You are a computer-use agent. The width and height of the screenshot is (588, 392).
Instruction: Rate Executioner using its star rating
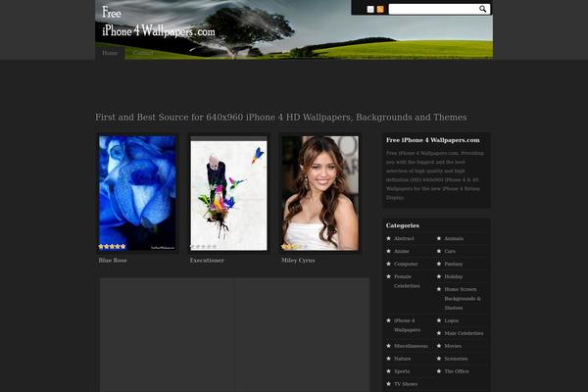[x=204, y=246]
